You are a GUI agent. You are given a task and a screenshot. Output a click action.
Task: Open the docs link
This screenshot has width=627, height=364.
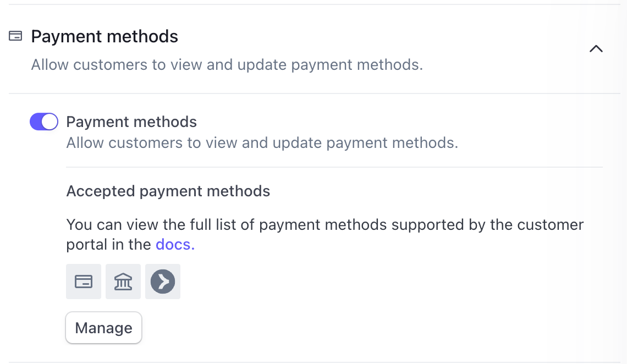pyautogui.click(x=175, y=245)
